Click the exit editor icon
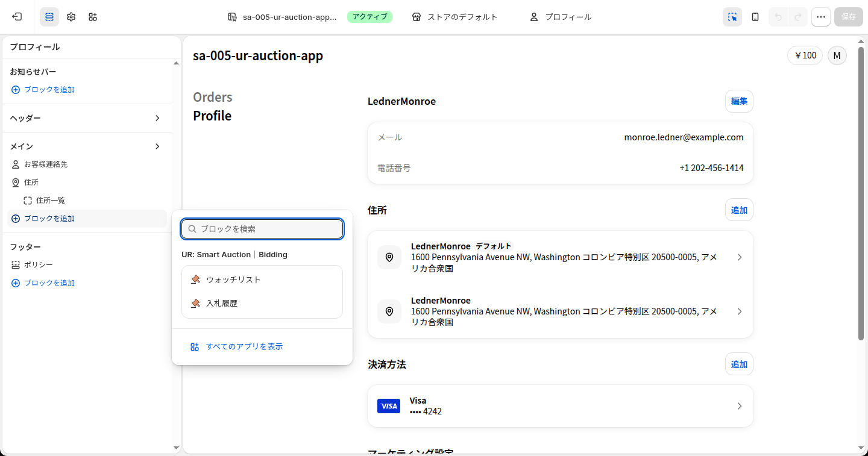Image resolution: width=868 pixels, height=456 pixels. click(x=17, y=17)
